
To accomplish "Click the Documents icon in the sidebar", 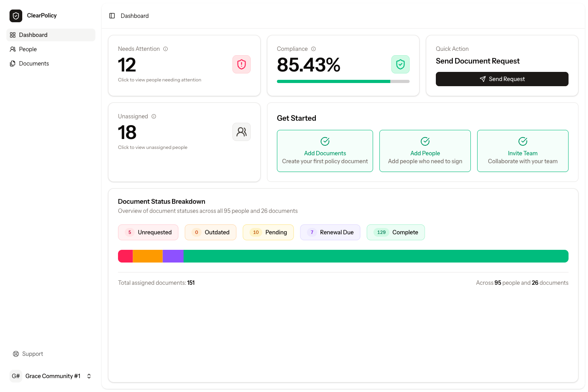I will coord(12,63).
